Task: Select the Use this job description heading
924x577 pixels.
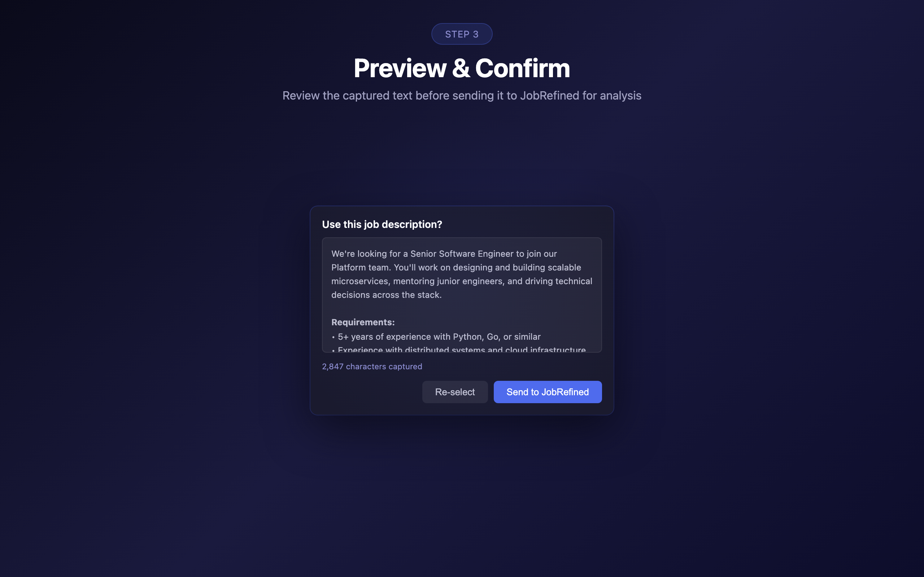Action: 382,224
